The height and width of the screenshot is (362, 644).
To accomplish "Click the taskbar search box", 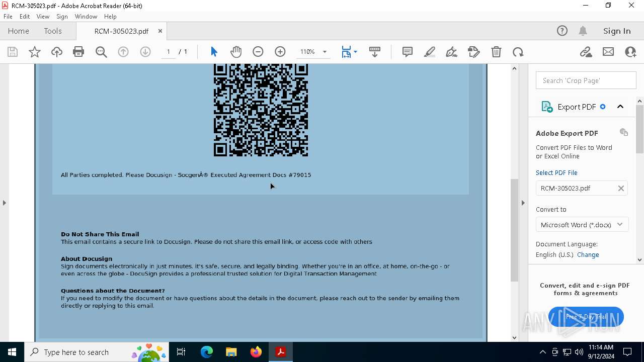I will pyautogui.click(x=97, y=352).
